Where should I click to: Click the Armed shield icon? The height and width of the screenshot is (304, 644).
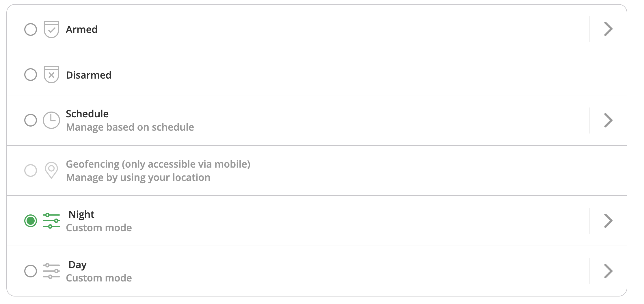click(x=51, y=29)
